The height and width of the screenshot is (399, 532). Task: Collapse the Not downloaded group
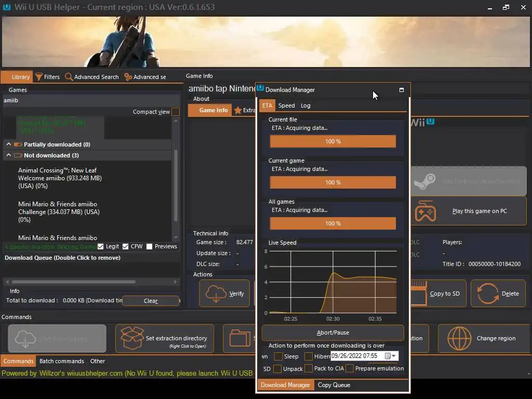[8, 155]
